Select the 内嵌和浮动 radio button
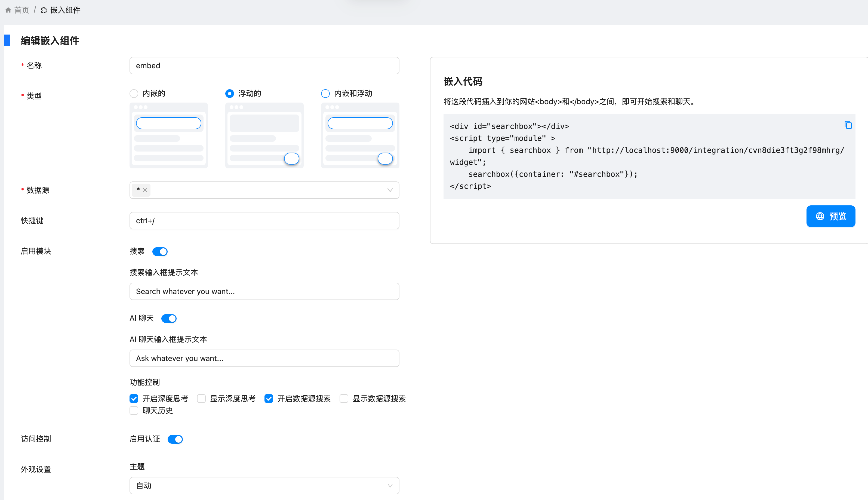The width and height of the screenshot is (868, 500). coord(325,93)
